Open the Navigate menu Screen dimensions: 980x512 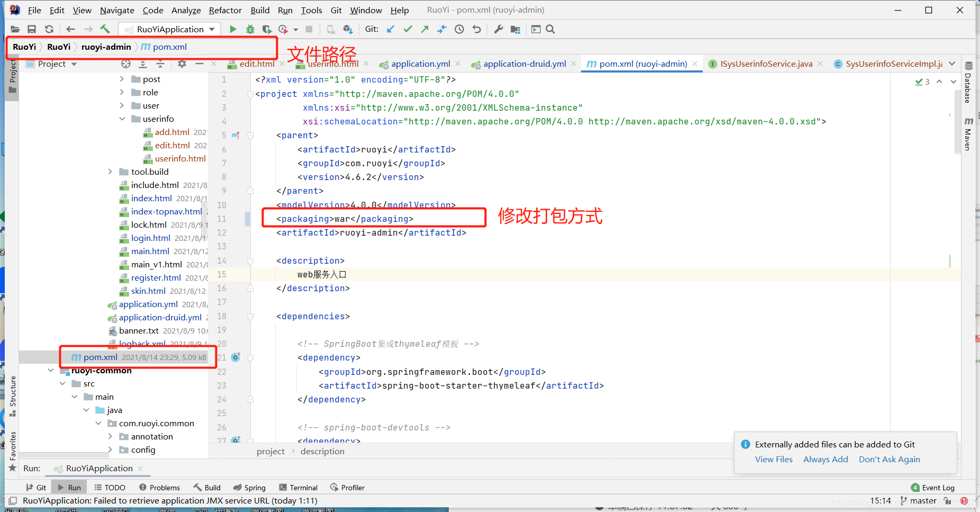pyautogui.click(x=117, y=10)
